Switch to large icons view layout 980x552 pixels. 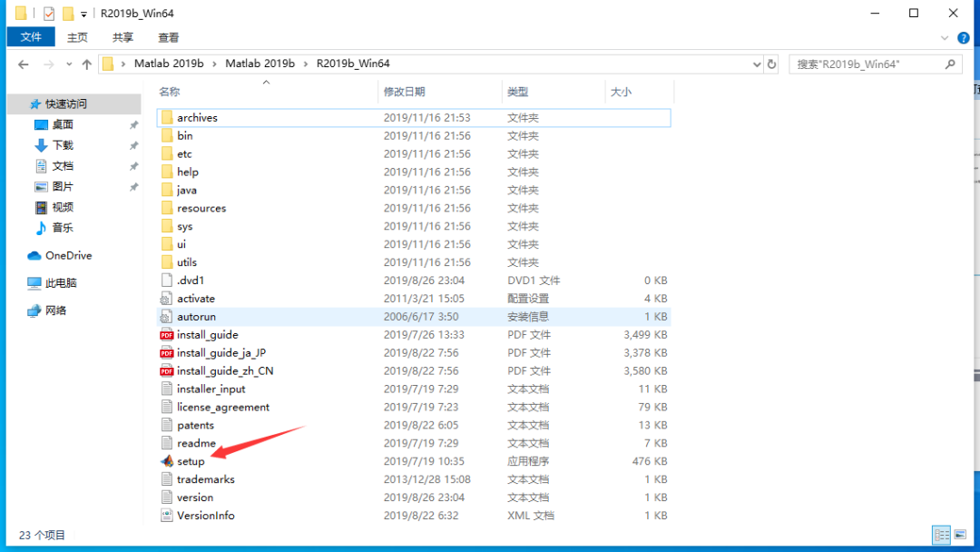tap(961, 535)
